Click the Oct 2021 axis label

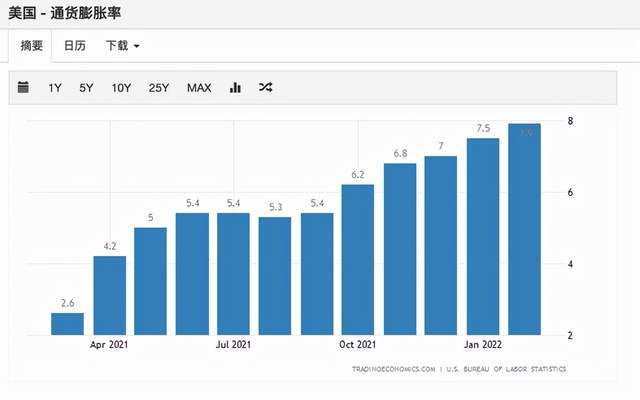(358, 345)
